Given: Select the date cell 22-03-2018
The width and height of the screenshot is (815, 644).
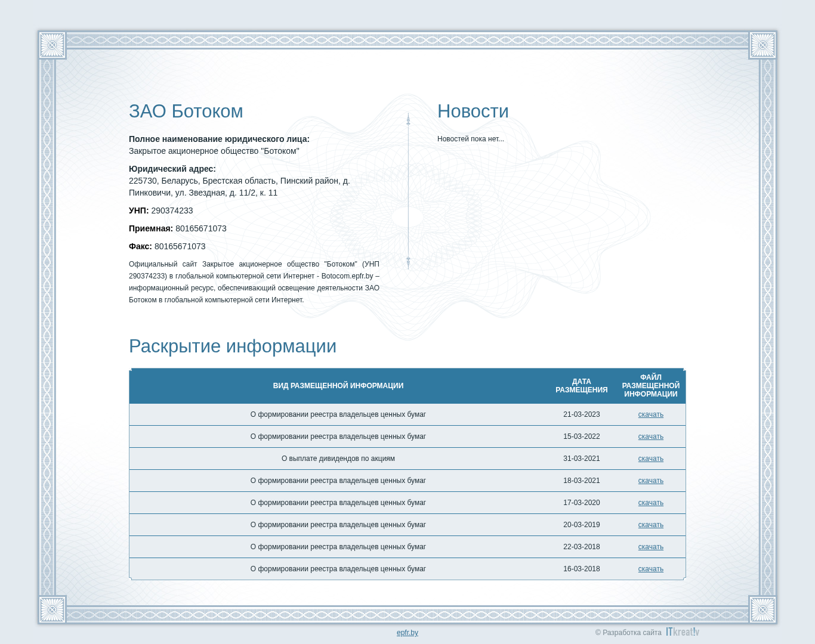Looking at the screenshot, I should point(582,547).
